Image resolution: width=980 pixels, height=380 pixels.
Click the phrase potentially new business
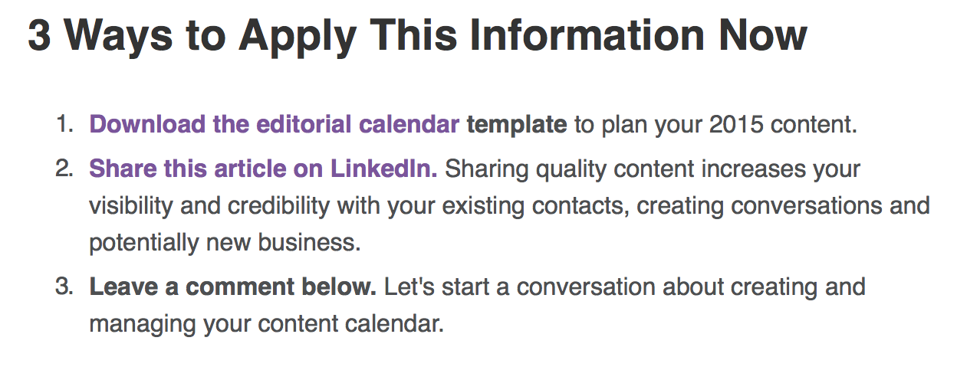(x=225, y=244)
